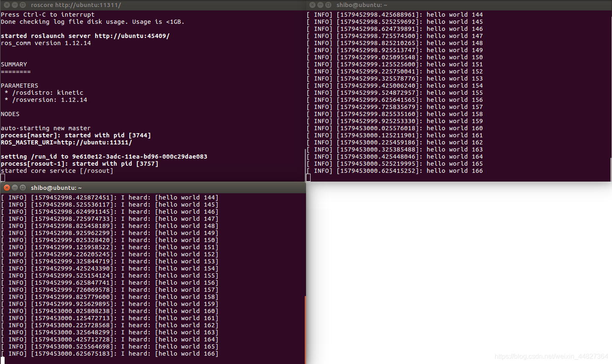Click talker line 'hello world 162'
The width and height of the screenshot is (612, 364).
395,142
